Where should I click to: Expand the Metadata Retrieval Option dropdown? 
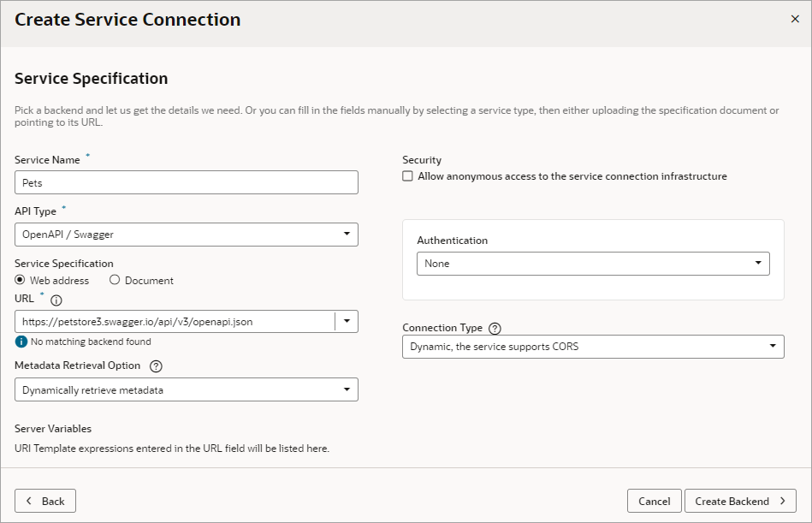pyautogui.click(x=347, y=389)
